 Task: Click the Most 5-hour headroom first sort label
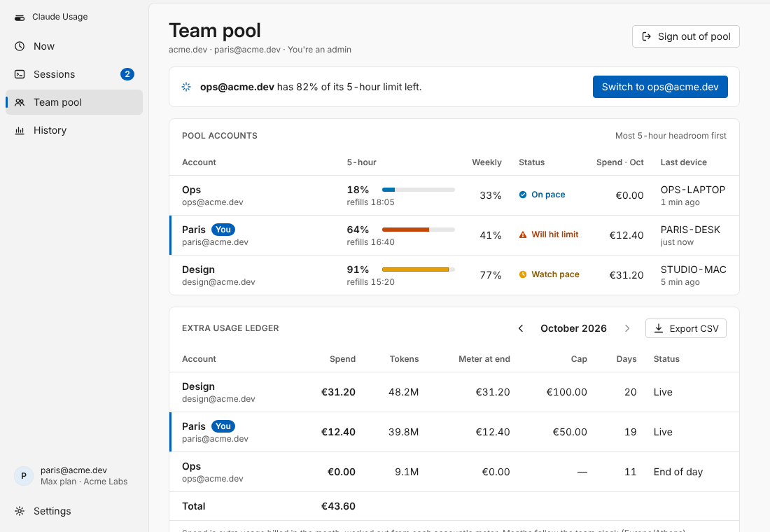click(x=671, y=136)
